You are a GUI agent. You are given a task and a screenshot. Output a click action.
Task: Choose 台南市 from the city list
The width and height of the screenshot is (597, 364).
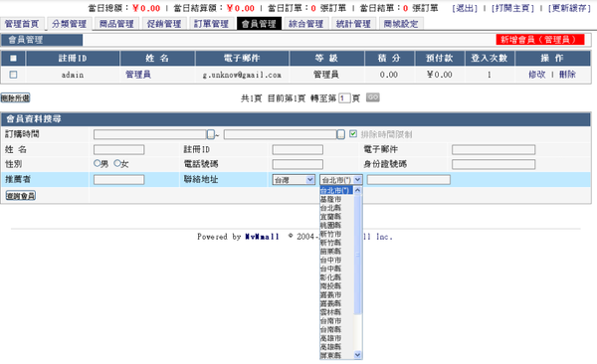pyautogui.click(x=330, y=321)
